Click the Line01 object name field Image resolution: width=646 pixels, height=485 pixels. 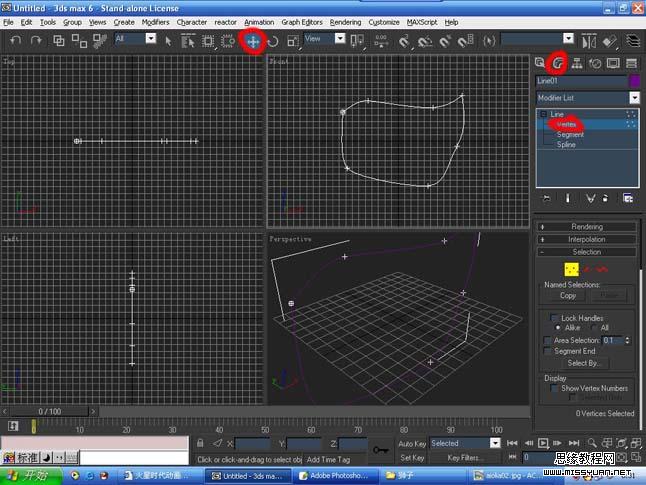point(581,81)
